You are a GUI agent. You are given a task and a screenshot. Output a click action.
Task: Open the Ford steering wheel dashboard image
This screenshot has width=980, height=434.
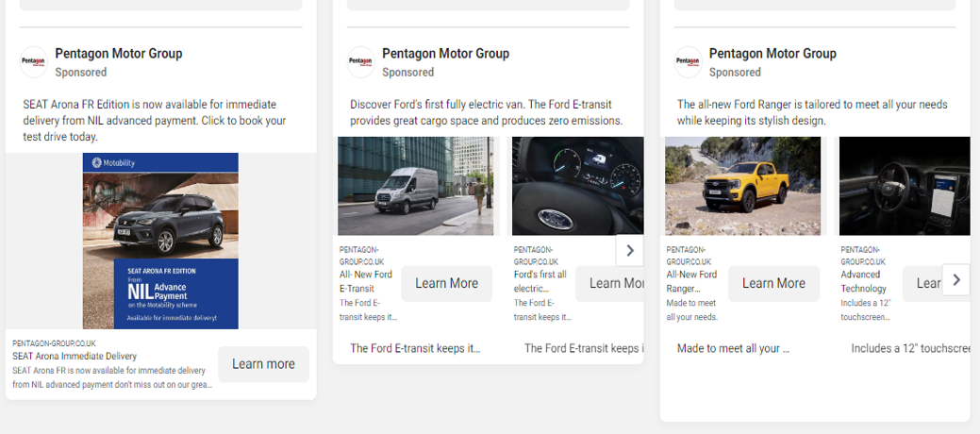pos(577,187)
